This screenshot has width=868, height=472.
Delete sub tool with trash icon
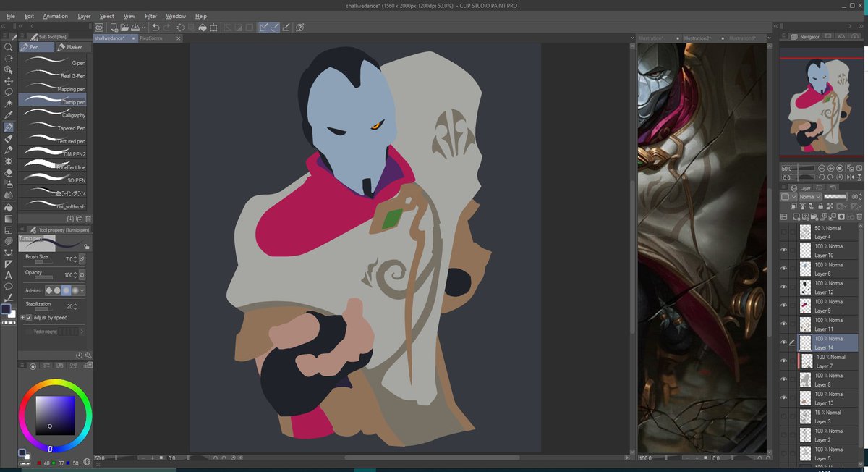pyautogui.click(x=88, y=219)
